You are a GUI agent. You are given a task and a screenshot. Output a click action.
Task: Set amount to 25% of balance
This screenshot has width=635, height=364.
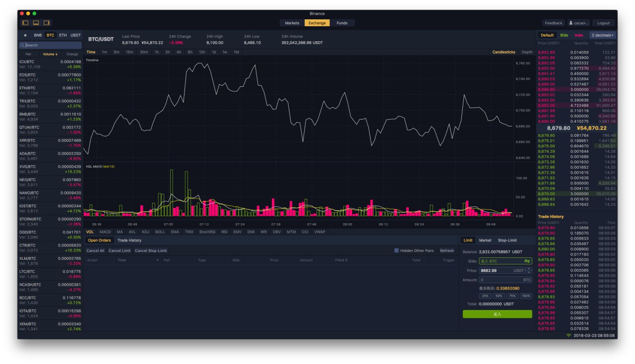tap(485, 296)
